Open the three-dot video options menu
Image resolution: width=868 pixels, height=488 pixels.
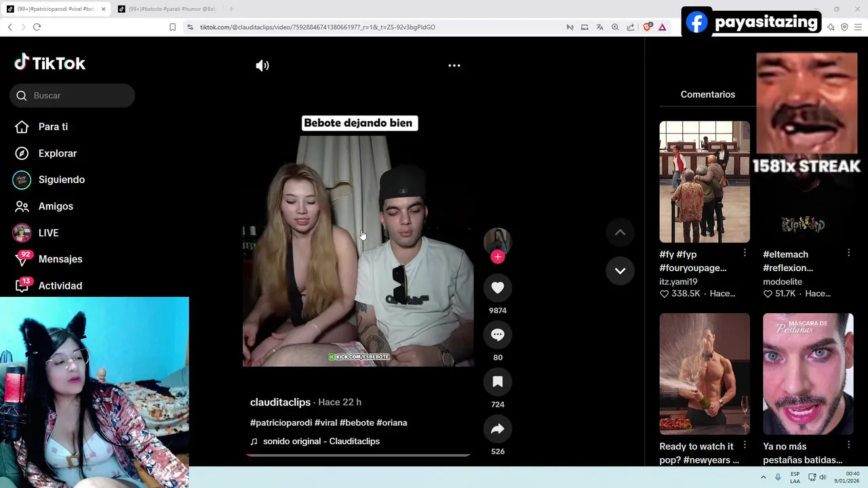tap(454, 66)
